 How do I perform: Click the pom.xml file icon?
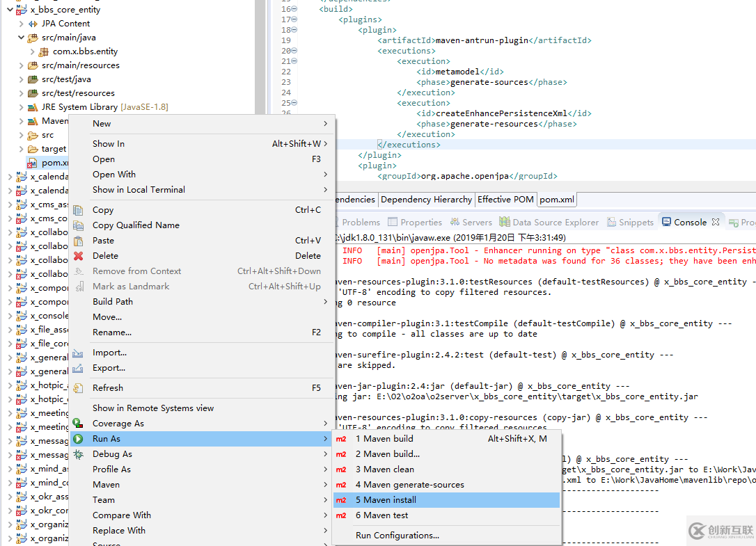pyautogui.click(x=32, y=163)
